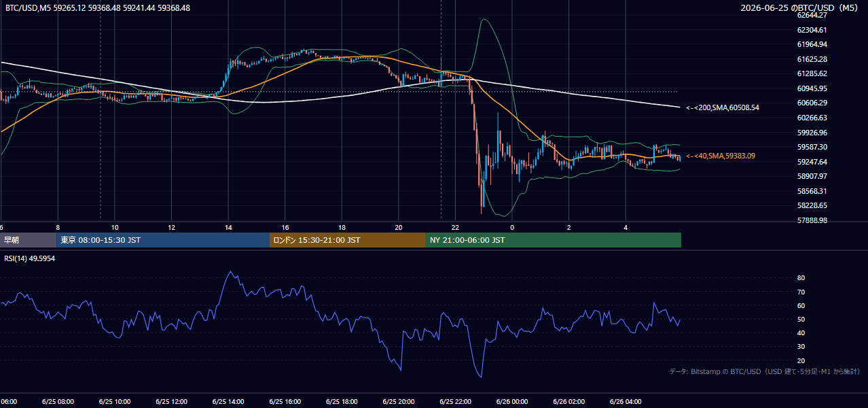This screenshot has width=868, height=408.
Task: Click hour label 18 on price chart time axis
Action: 342,228
